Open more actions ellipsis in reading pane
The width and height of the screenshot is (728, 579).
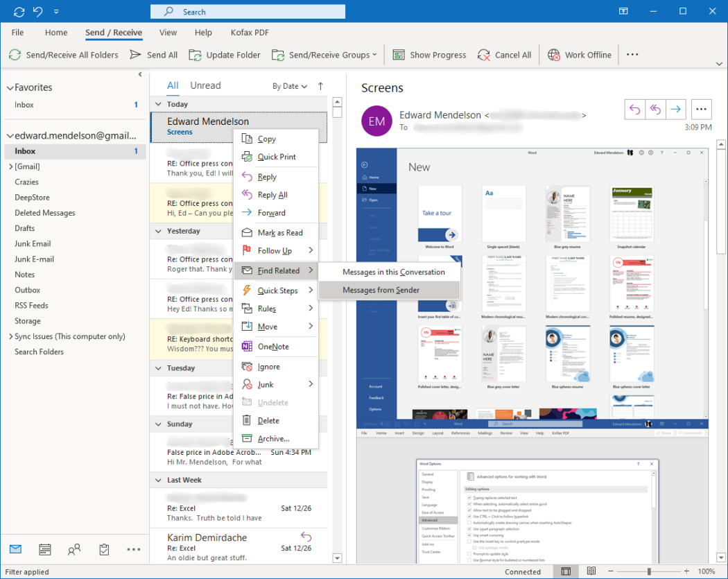click(x=701, y=109)
